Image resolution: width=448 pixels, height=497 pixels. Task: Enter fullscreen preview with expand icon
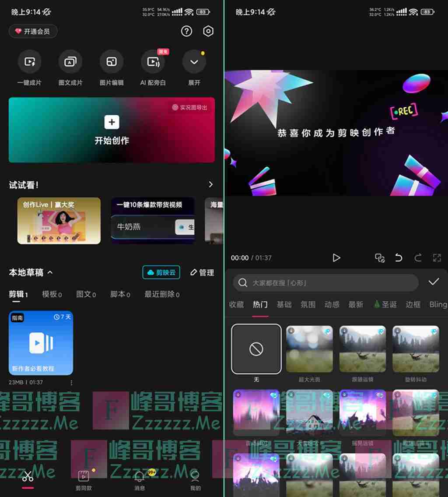(437, 258)
